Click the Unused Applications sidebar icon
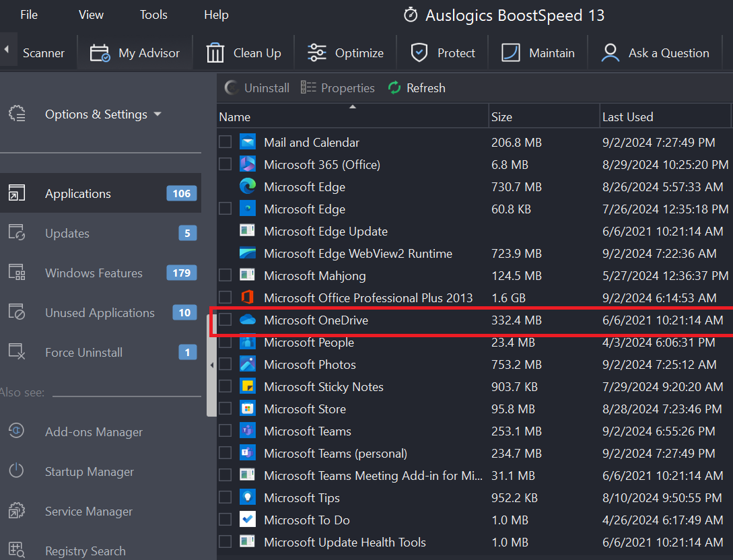This screenshot has height=560, width=733. pyautogui.click(x=17, y=312)
